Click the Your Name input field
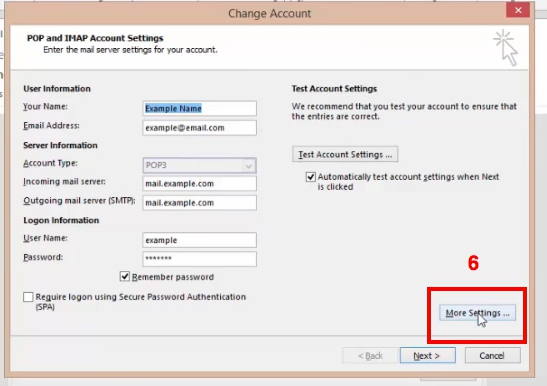Image resolution: width=547 pixels, height=386 pixels. pyautogui.click(x=200, y=109)
